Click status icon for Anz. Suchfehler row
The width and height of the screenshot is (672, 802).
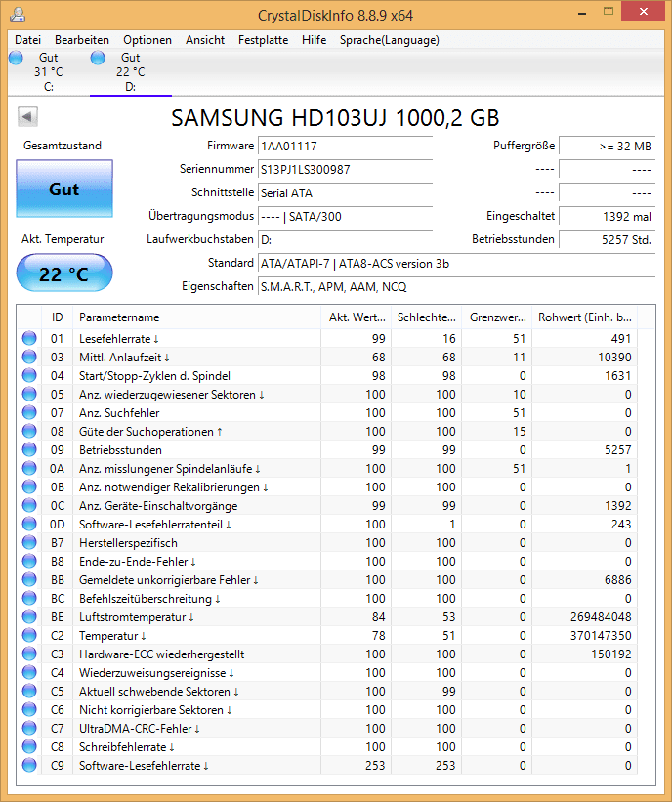[29, 413]
